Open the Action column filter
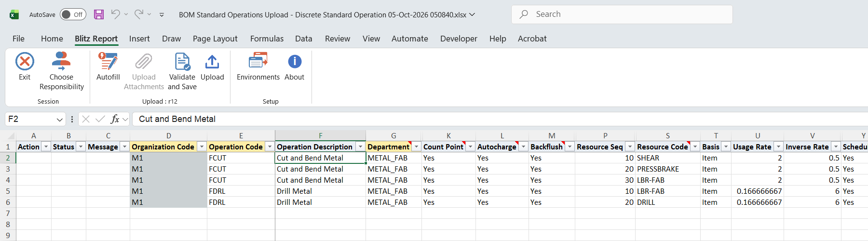This screenshot has width=868, height=241. click(x=46, y=147)
